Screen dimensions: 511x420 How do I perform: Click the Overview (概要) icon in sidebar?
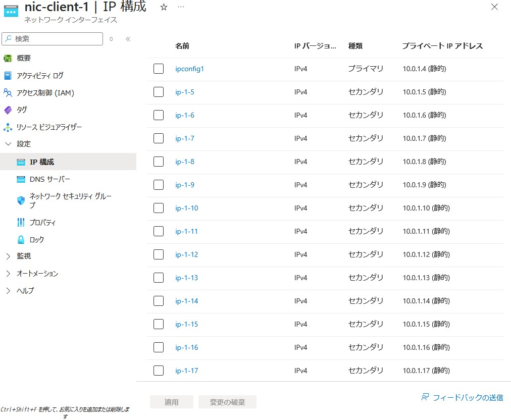click(8, 58)
